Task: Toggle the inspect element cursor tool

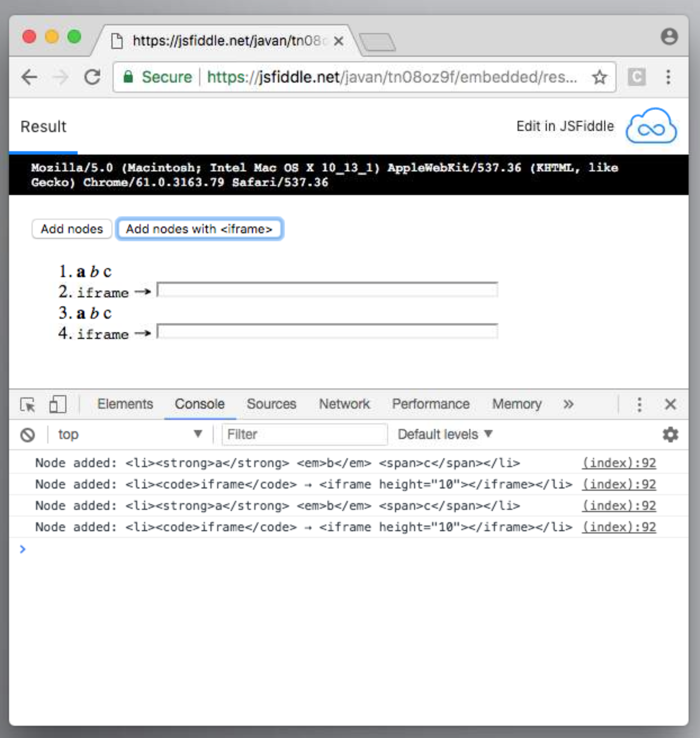Action: 29,404
